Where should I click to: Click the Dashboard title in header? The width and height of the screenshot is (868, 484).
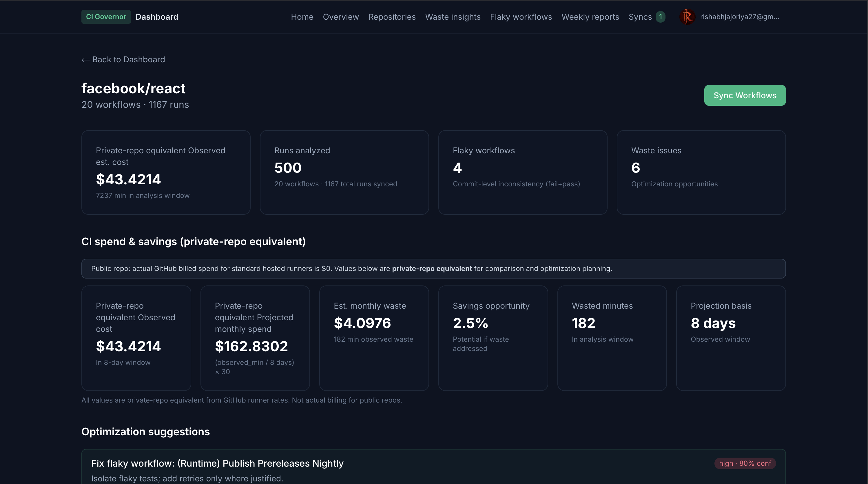coord(157,17)
